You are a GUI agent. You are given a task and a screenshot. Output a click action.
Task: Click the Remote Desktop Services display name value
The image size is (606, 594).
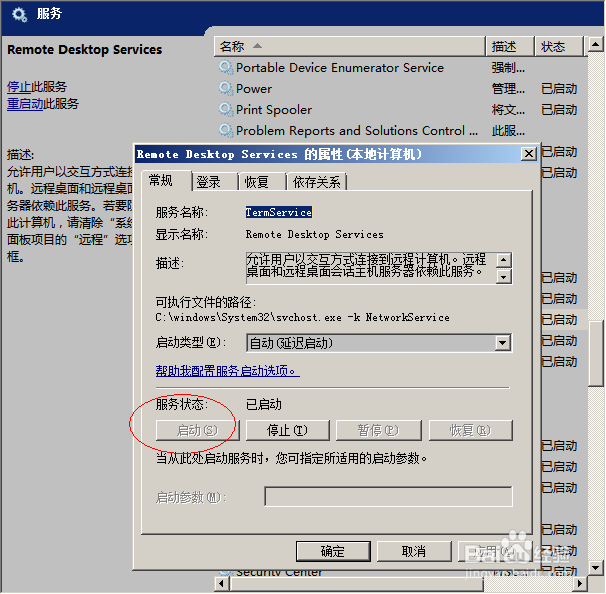tap(315, 234)
